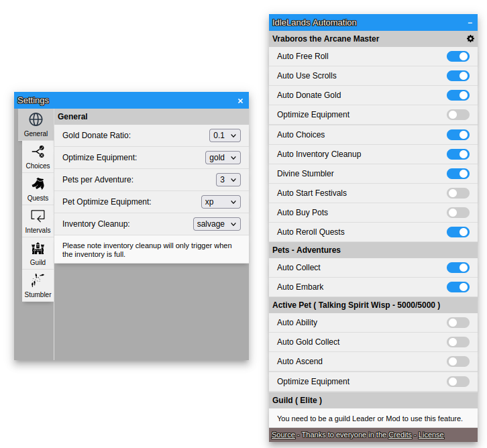Viewport: 487px width, 448px height.
Task: Click the inventory cleanup note text
Action: click(x=147, y=250)
